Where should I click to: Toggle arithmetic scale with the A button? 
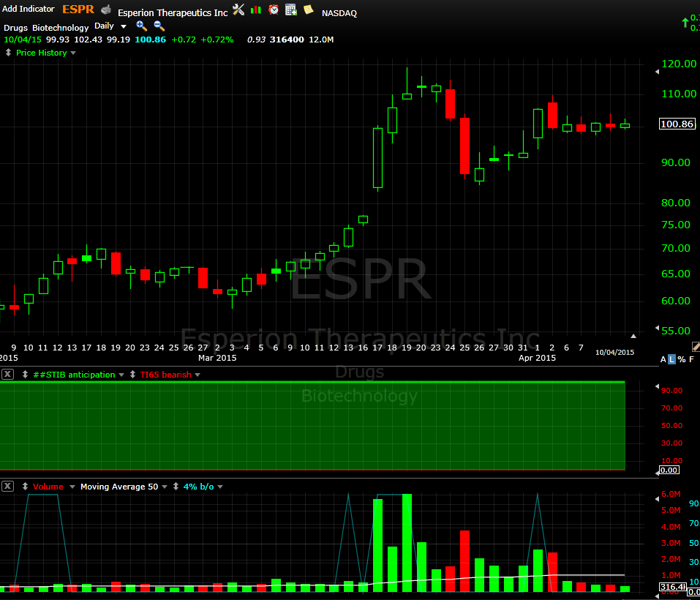tap(663, 359)
